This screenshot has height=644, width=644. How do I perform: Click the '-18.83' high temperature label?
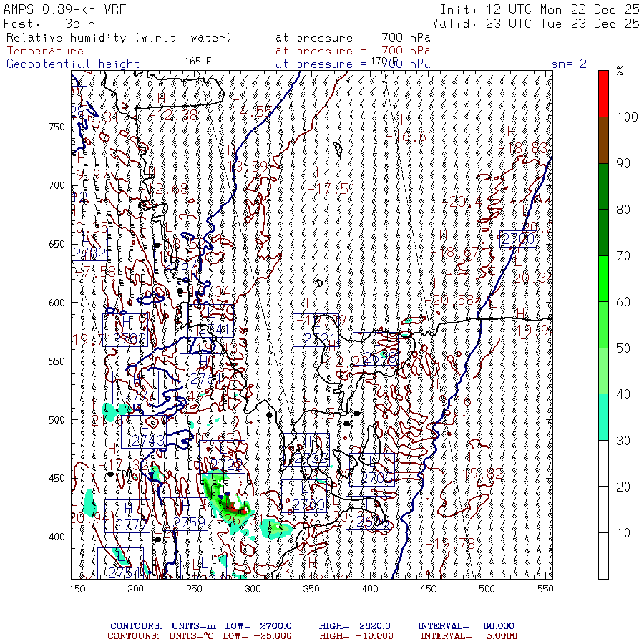coord(523,148)
